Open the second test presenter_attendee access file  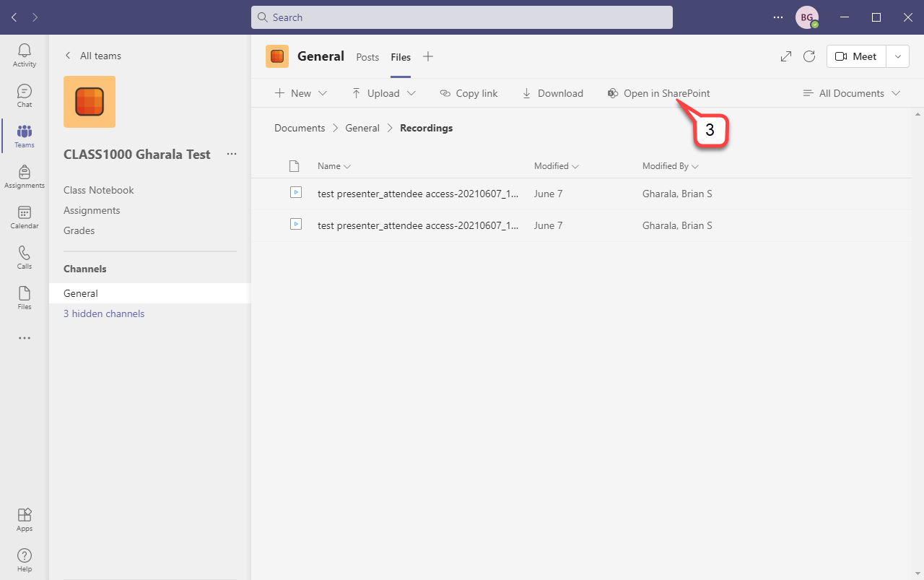pyautogui.click(x=418, y=225)
